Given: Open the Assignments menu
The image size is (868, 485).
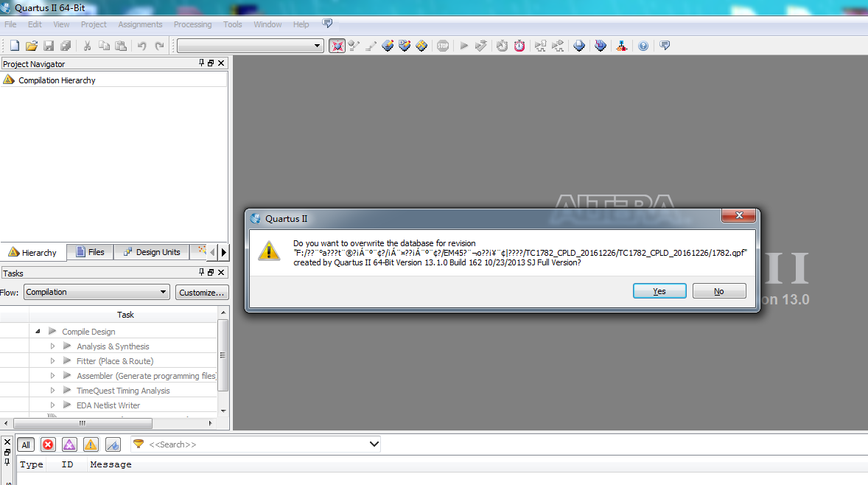Looking at the screenshot, I should pyautogui.click(x=140, y=24).
